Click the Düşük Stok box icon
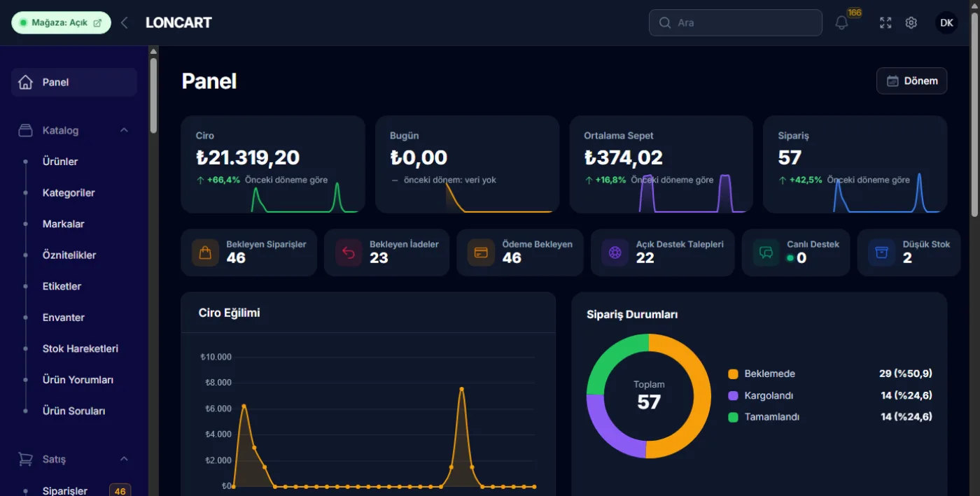 coord(882,253)
